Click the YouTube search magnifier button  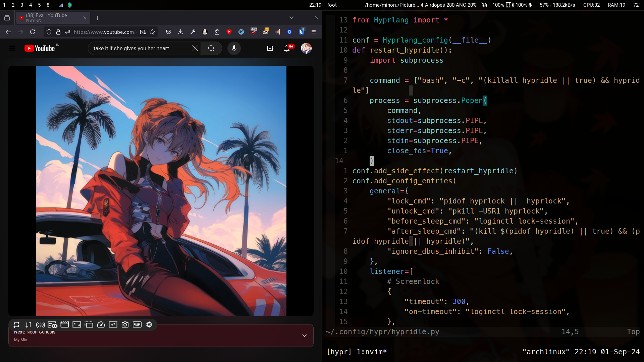211,48
